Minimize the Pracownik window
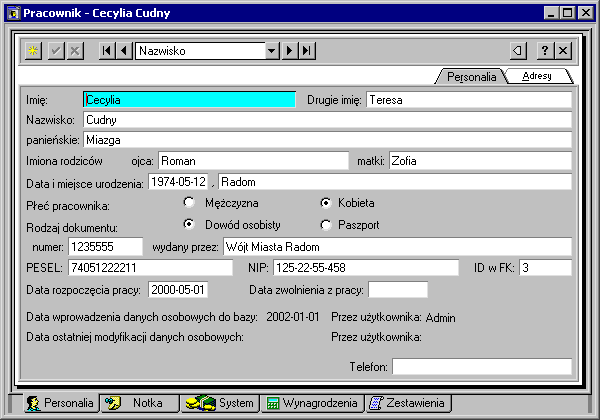The height and width of the screenshot is (420, 600). (x=551, y=13)
